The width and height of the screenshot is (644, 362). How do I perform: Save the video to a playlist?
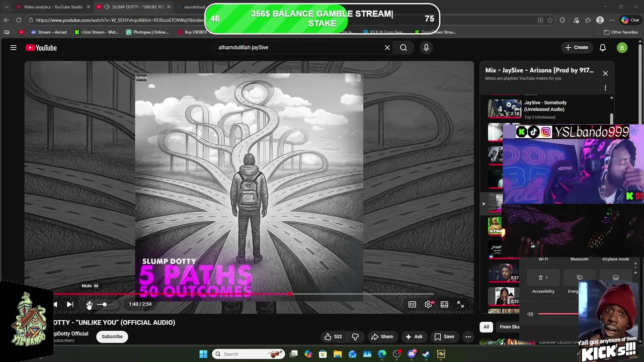click(444, 337)
